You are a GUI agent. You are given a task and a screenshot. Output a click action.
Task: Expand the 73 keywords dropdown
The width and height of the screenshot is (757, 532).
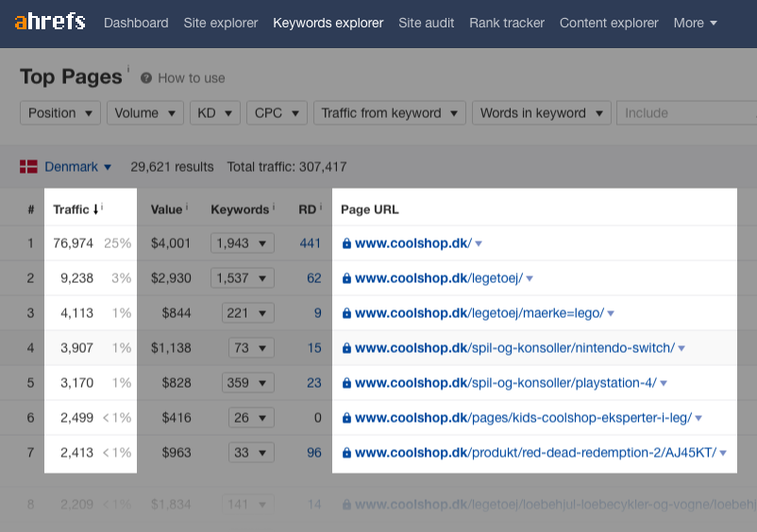251,348
